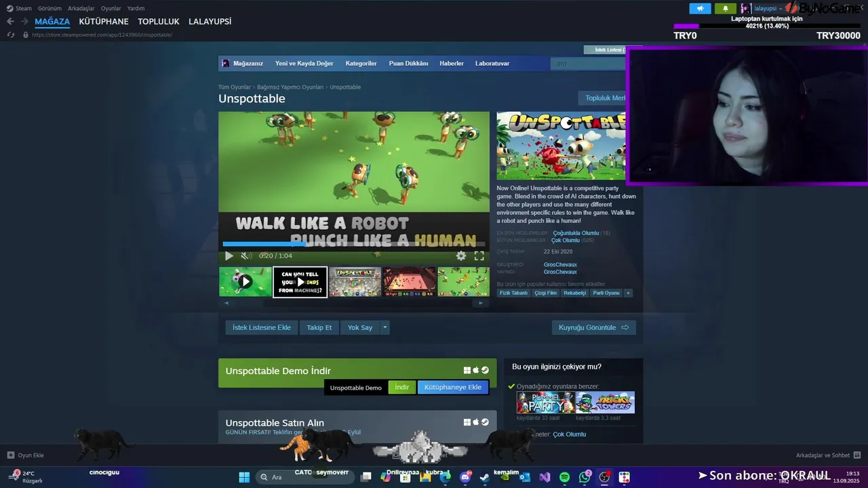
Task: Open Microsoft Edge from the taskbar
Action: point(445,477)
